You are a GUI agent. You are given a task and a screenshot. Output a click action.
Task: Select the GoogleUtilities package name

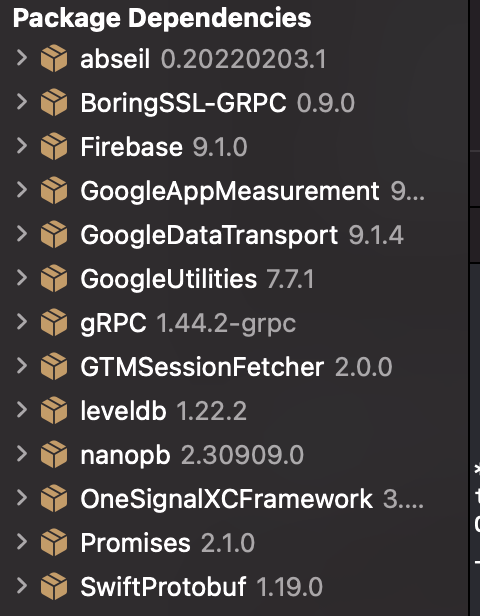[x=169, y=279]
